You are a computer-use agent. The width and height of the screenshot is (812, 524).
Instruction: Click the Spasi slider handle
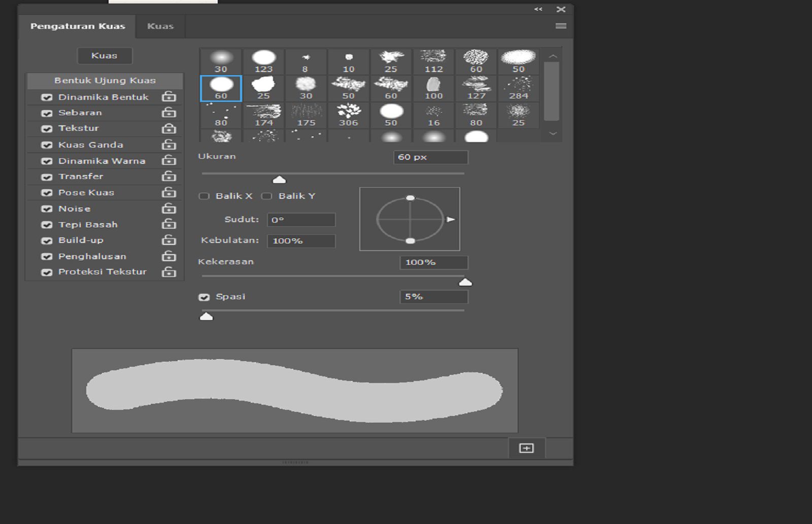click(x=206, y=317)
